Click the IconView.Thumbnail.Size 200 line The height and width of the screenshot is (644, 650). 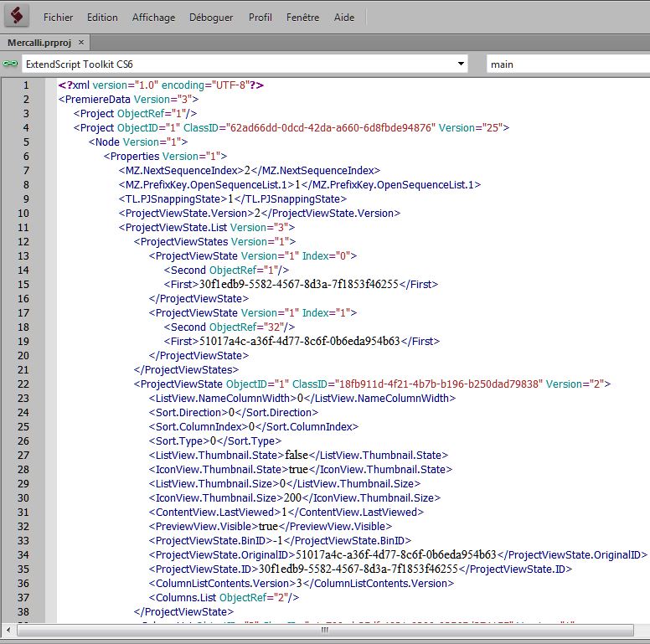point(295,497)
